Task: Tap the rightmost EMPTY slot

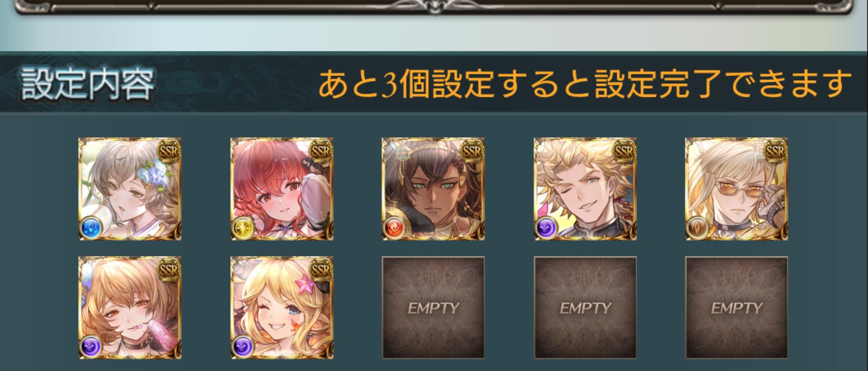Action: point(737,308)
